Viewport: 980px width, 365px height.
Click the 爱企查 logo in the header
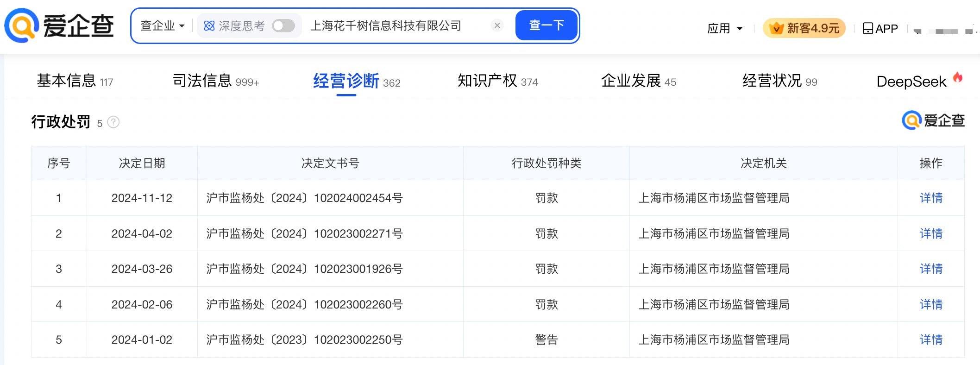tap(59, 25)
